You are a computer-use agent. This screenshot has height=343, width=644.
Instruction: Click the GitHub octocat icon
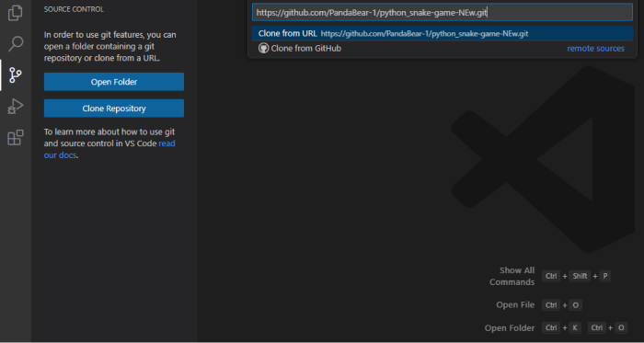tap(263, 49)
